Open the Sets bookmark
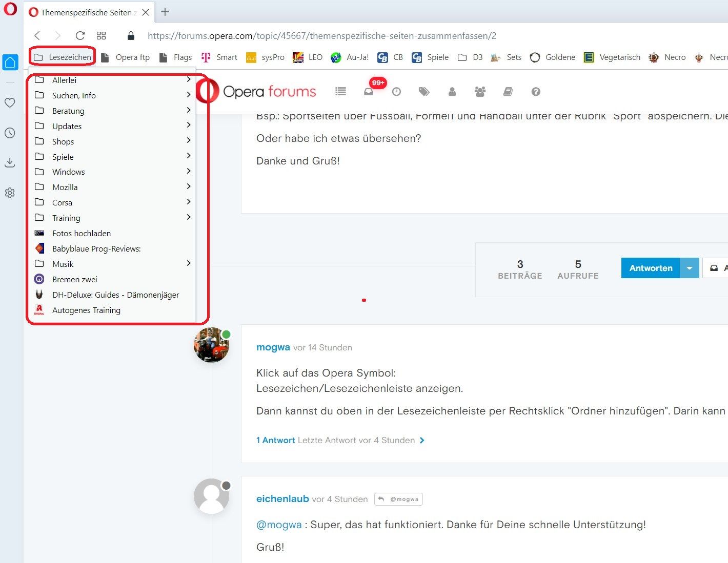The height and width of the screenshot is (563, 728). click(x=506, y=57)
